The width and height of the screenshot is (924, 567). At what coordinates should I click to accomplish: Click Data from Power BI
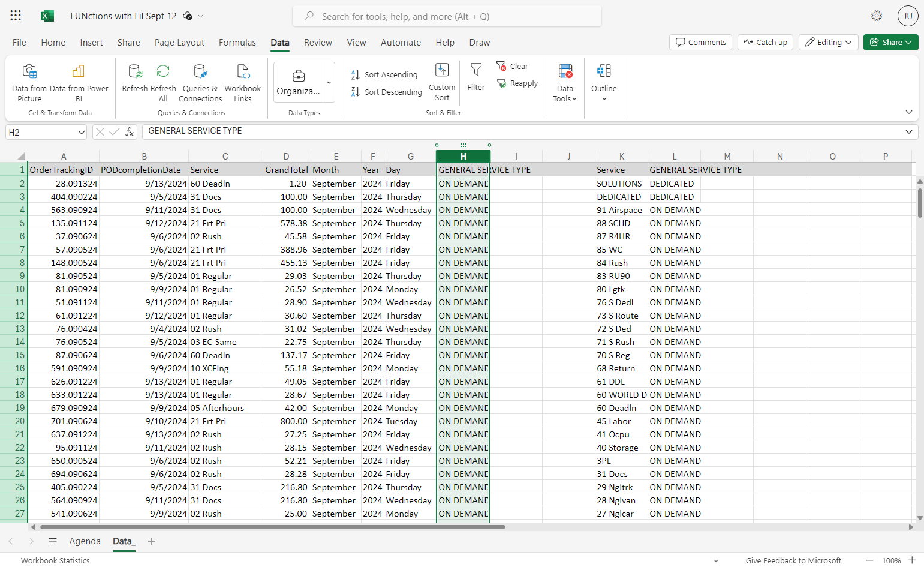click(x=79, y=83)
